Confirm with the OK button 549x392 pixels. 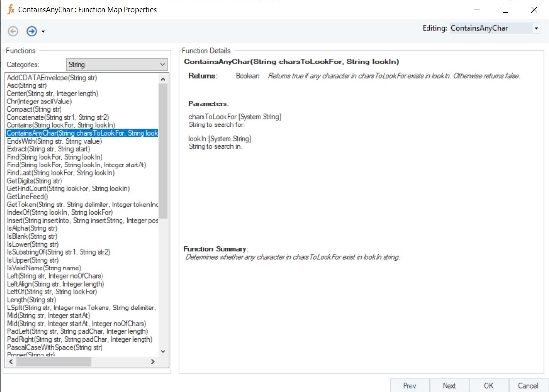coord(488,385)
